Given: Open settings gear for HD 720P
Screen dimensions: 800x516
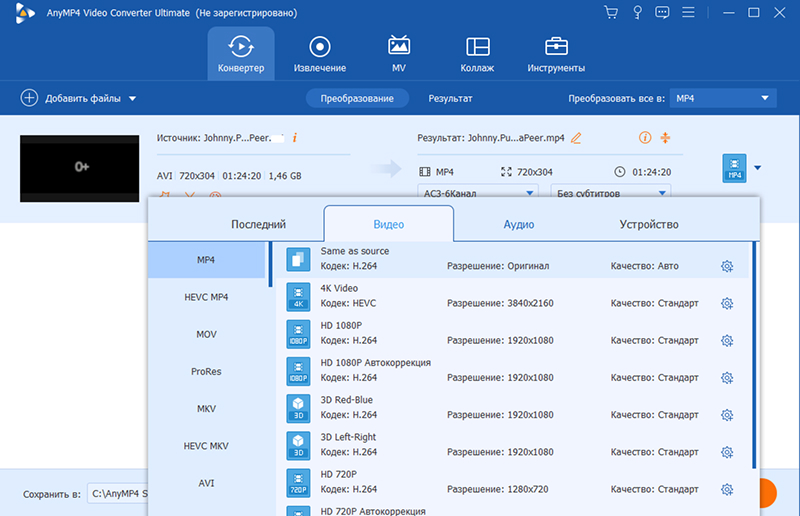Looking at the screenshot, I should click(x=727, y=489).
